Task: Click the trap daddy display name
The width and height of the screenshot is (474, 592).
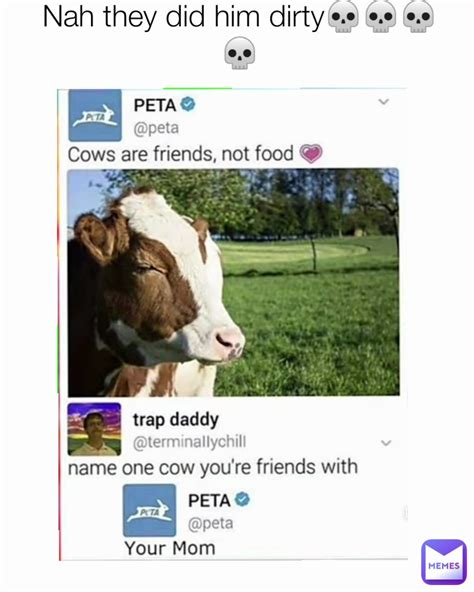Action: pyautogui.click(x=176, y=420)
